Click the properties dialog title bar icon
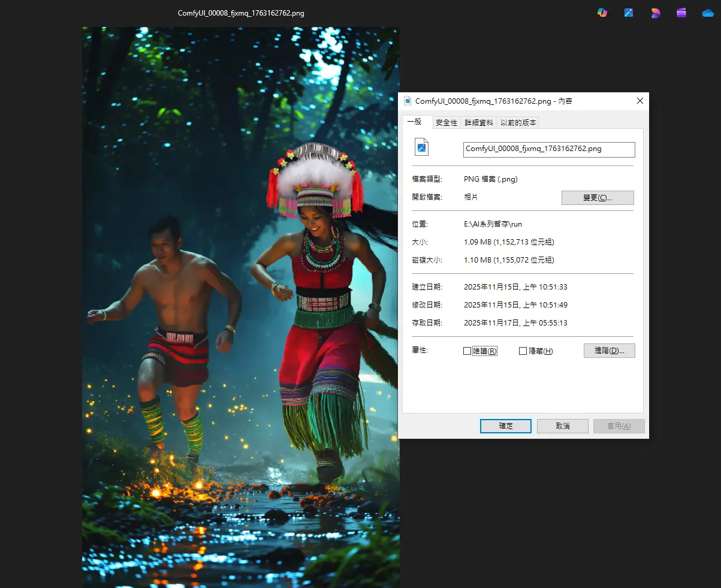This screenshot has width=721, height=588. [x=408, y=101]
